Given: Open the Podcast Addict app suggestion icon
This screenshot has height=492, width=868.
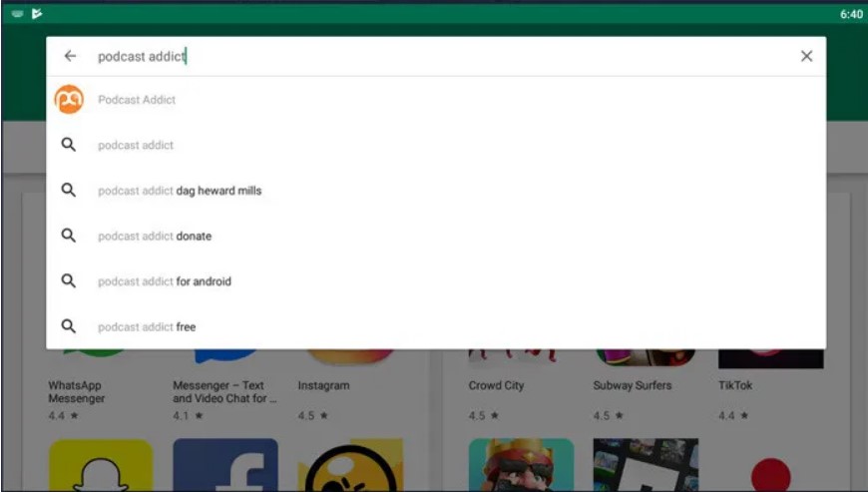Looking at the screenshot, I should (69, 100).
